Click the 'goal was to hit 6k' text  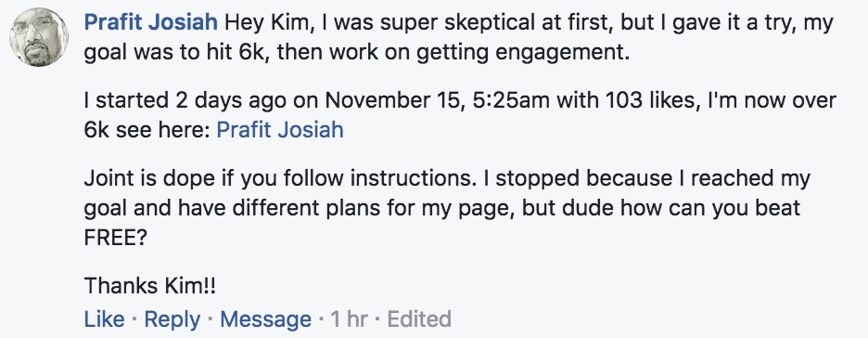pos(176,52)
